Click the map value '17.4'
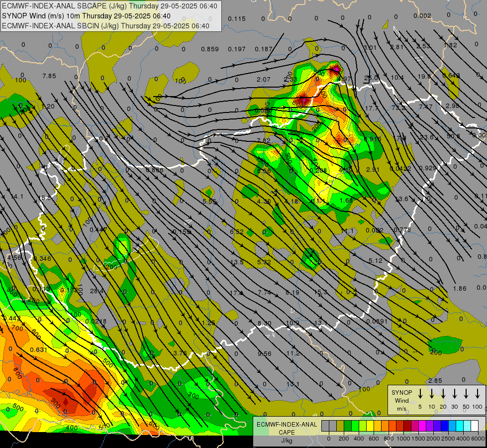 pyautogui.click(x=236, y=293)
